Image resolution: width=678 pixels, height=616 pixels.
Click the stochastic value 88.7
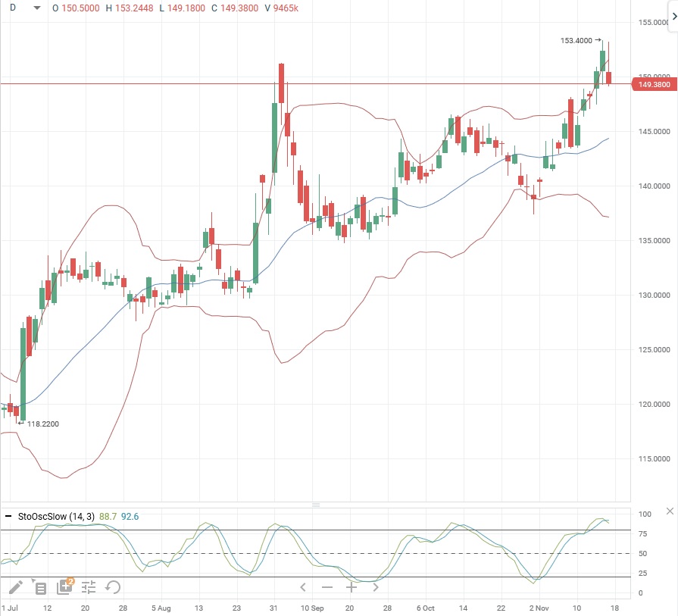coord(108,517)
